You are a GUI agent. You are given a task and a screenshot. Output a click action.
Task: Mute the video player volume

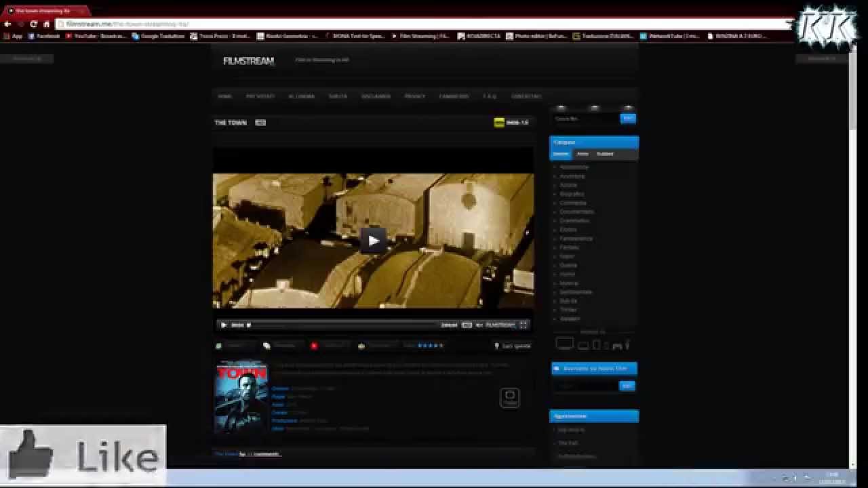pyautogui.click(x=479, y=325)
